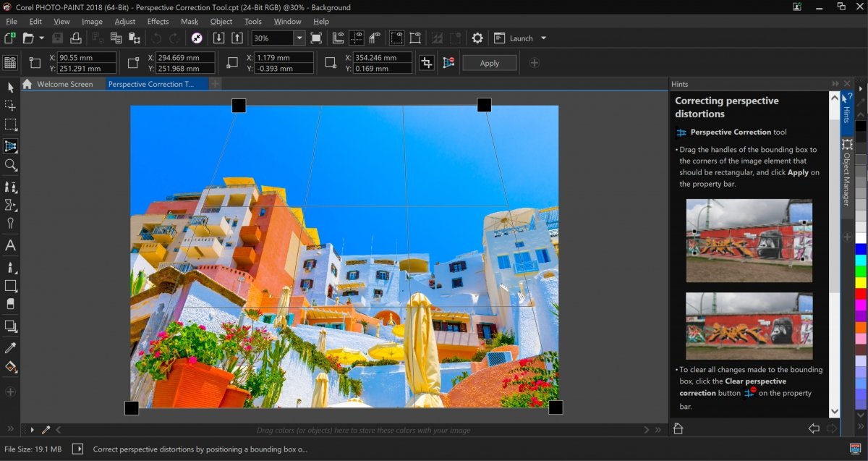Toggle the grid display button on property bar
This screenshot has height=461, width=868.
[x=10, y=63]
